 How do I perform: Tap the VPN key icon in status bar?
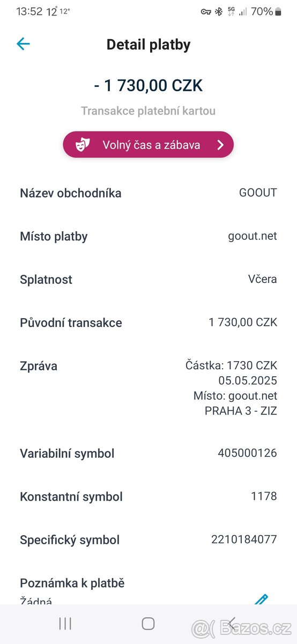point(206,11)
